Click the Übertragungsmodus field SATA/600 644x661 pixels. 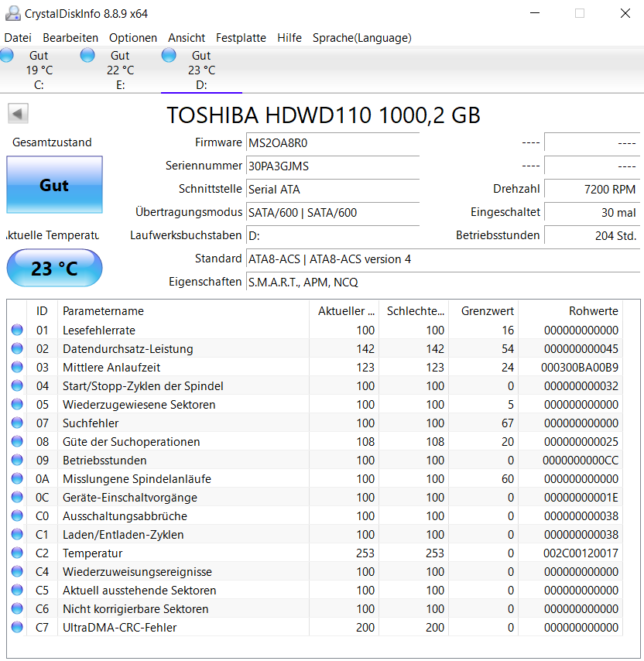(x=333, y=212)
